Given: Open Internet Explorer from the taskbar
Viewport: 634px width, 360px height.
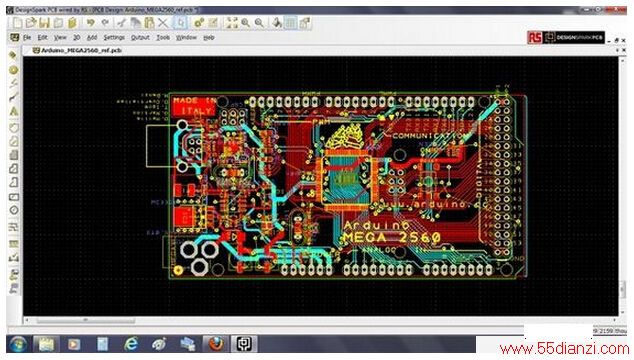Looking at the screenshot, I should [131, 344].
